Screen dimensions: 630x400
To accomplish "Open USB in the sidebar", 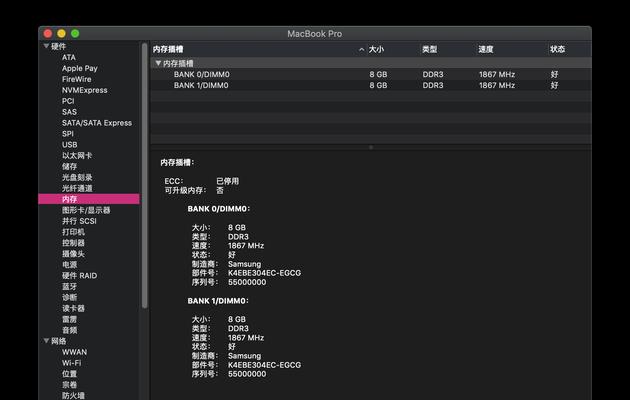I will 70,145.
